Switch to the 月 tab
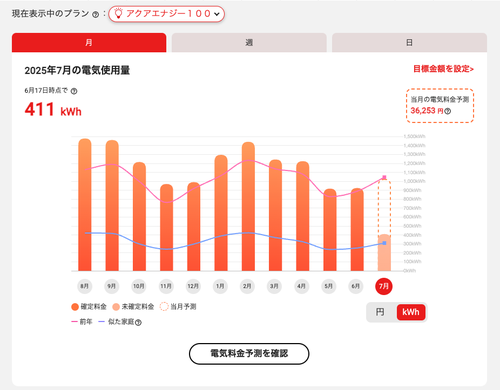 pos(89,42)
